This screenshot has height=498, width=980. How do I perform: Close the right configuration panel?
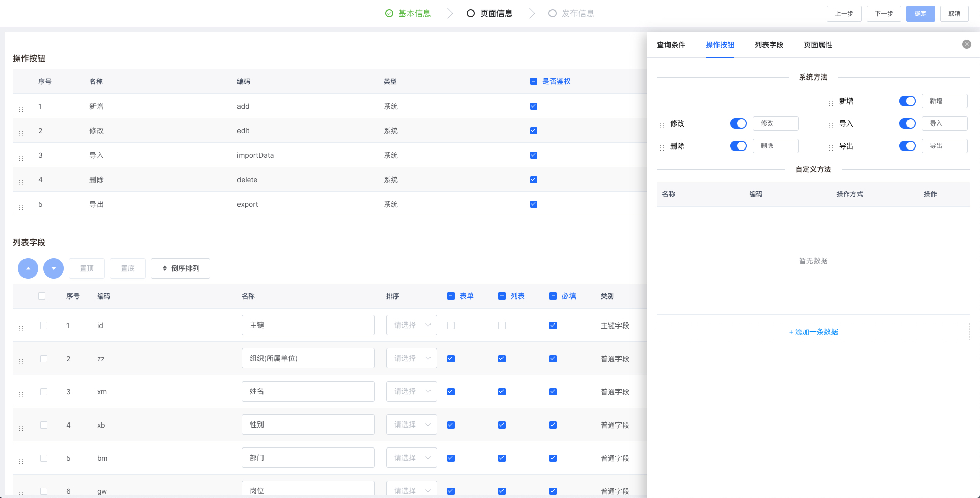(x=967, y=44)
